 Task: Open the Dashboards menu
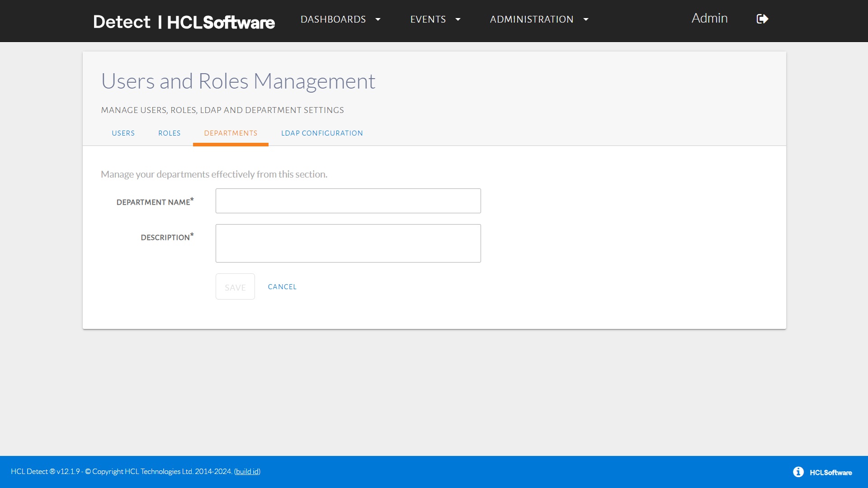click(333, 19)
